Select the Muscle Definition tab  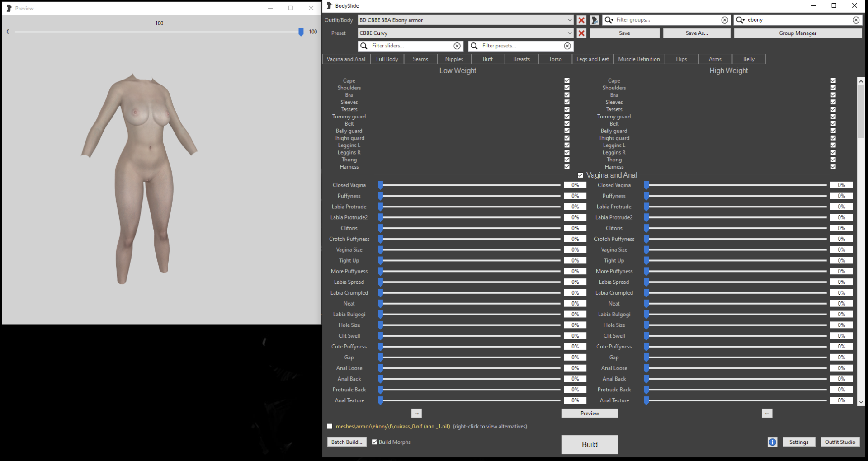tap(639, 59)
